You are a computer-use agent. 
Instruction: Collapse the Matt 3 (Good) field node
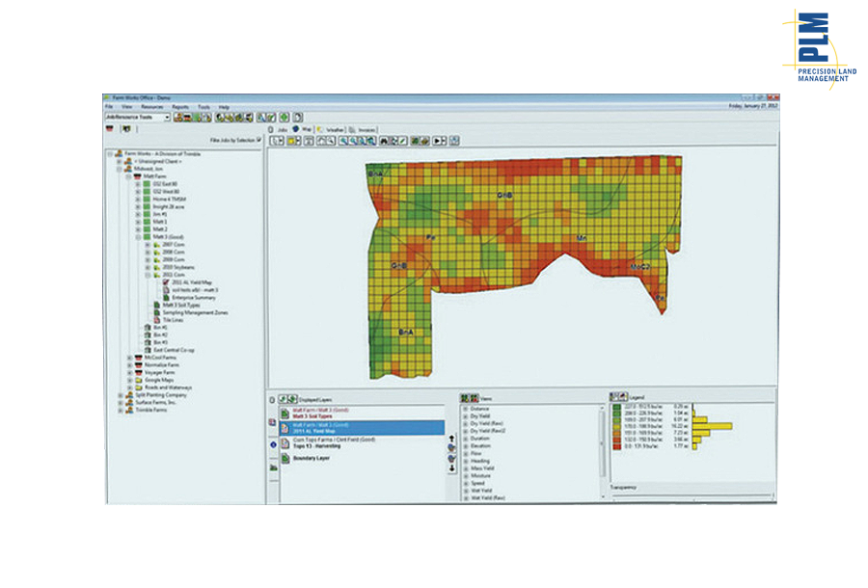[x=138, y=237]
